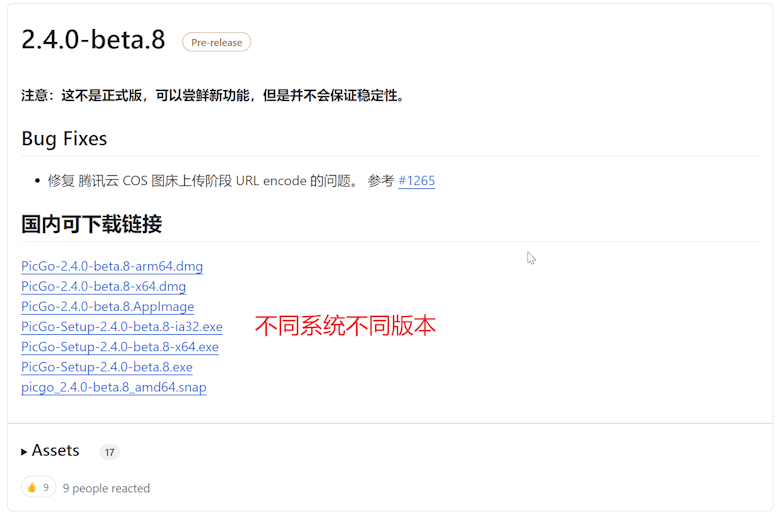This screenshot has height=515, width=780.
Task: Download PicGo-2.4.0-beta.8-x64.dmg
Action: point(103,287)
